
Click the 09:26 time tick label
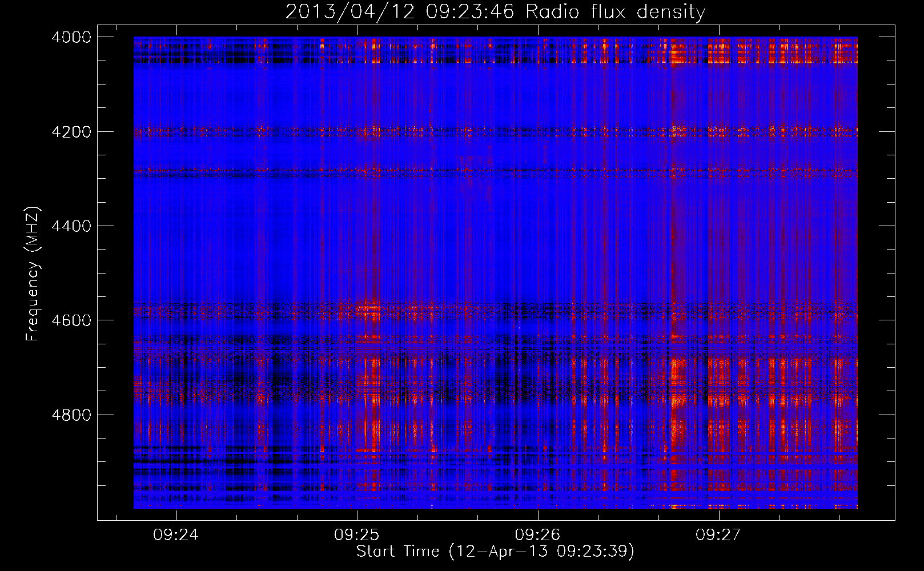537,534
